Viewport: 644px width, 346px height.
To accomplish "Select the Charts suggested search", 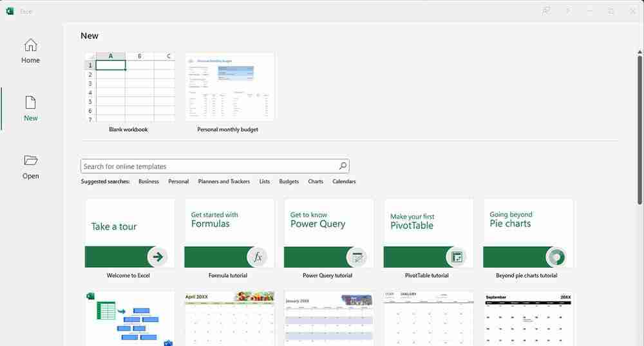I will click(x=316, y=181).
